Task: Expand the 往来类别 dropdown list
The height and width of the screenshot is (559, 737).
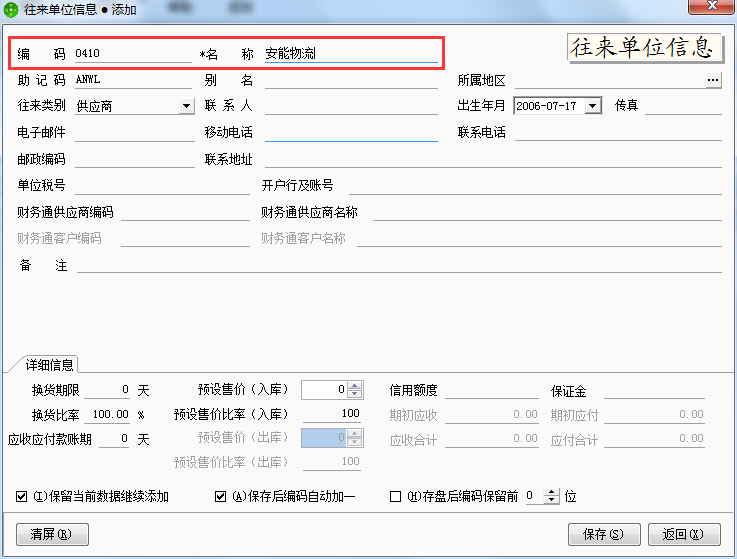Action: pos(186,106)
